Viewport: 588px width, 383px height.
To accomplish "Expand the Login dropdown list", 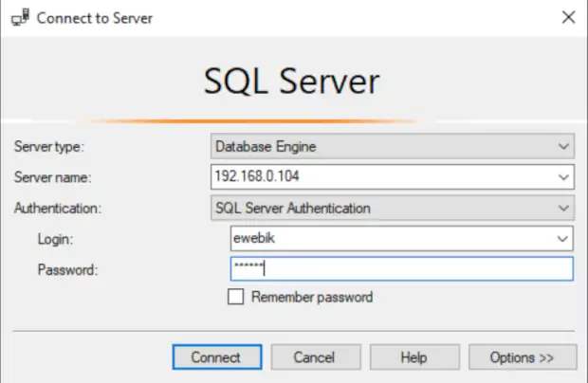I will (x=562, y=238).
